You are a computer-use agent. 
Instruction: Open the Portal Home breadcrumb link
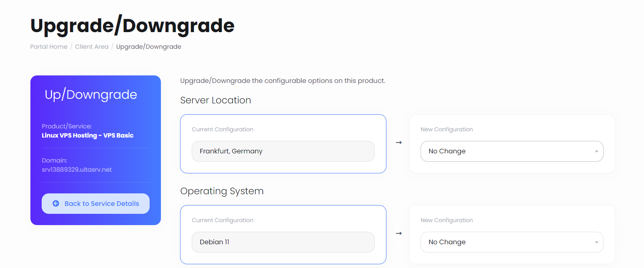click(x=48, y=46)
